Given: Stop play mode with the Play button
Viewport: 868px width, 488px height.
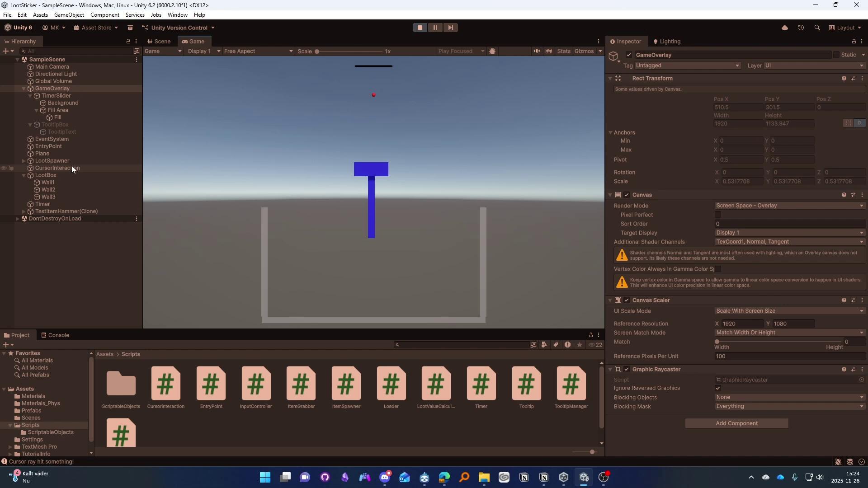Looking at the screenshot, I should coord(420,28).
